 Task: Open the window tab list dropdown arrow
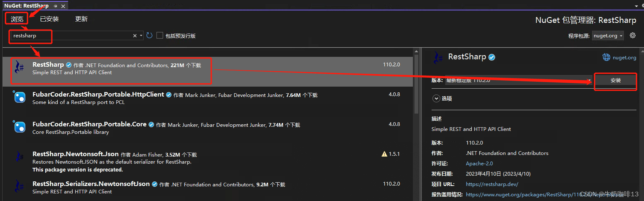pyautogui.click(x=636, y=6)
